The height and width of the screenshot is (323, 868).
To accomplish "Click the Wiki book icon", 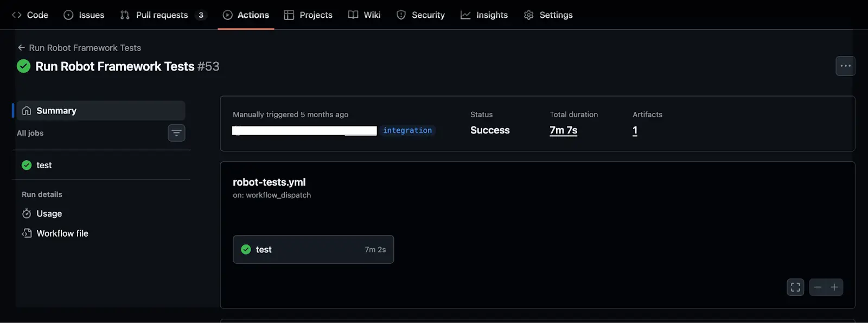I will click(x=353, y=15).
